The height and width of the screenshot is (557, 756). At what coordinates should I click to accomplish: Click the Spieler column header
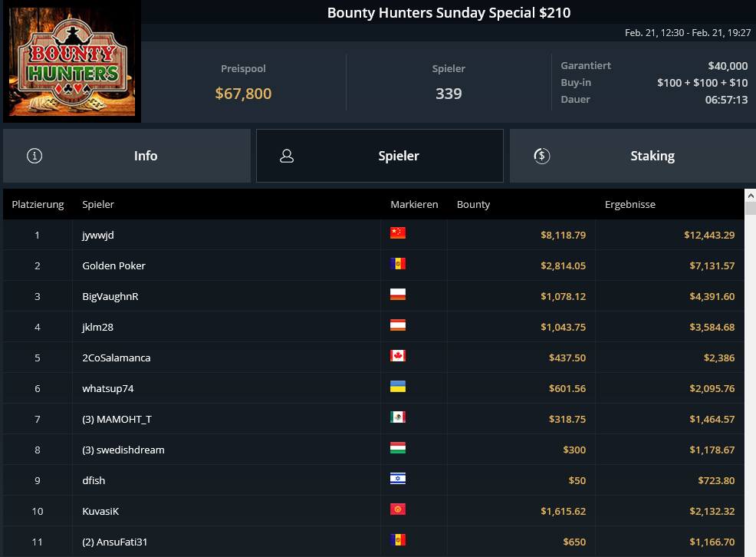tap(98, 205)
